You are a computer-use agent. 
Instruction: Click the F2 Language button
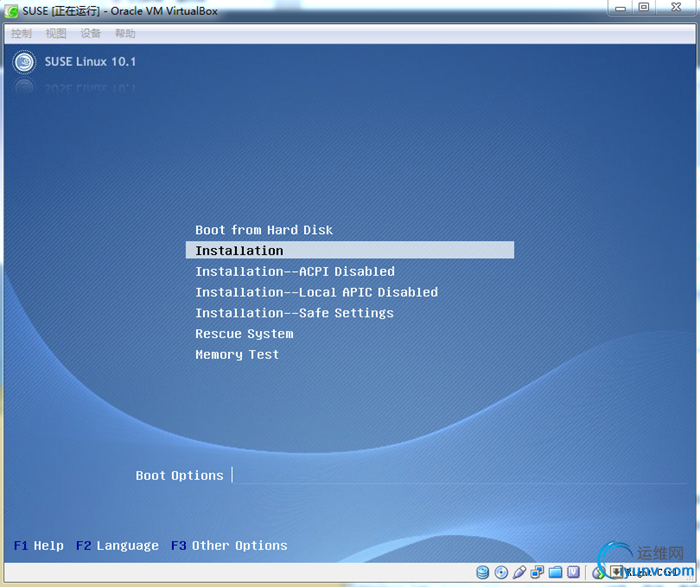117,545
